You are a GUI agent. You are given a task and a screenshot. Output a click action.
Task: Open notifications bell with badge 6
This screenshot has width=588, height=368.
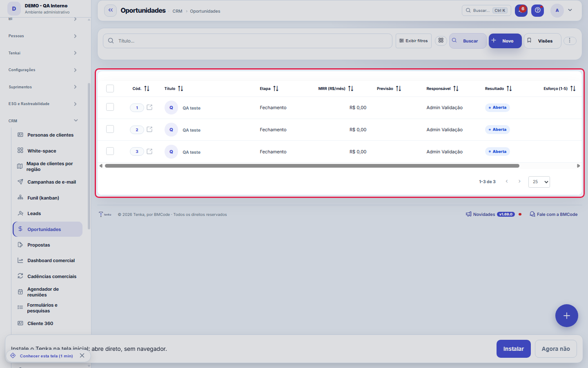[521, 11]
